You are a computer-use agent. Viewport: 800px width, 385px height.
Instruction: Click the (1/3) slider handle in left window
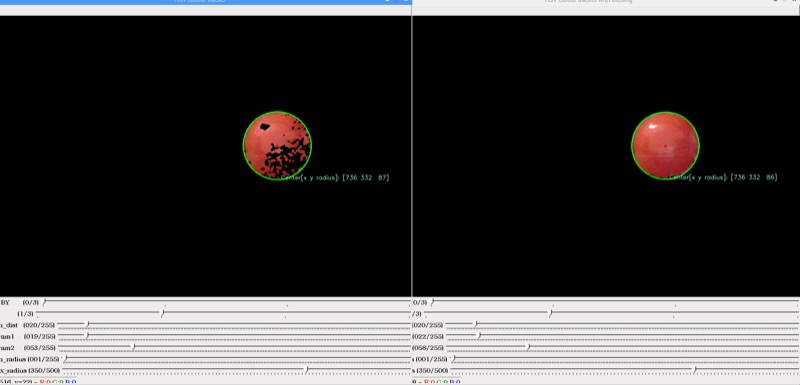[x=162, y=314]
